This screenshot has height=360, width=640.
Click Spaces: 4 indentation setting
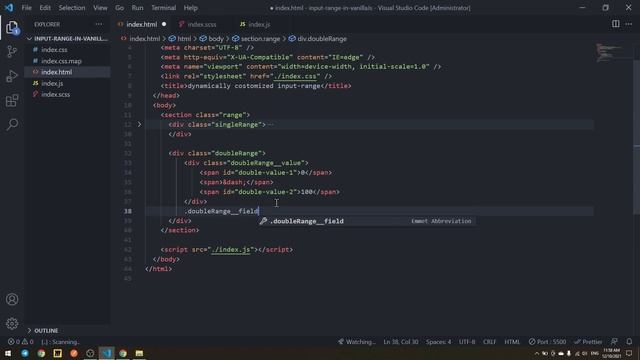(x=438, y=342)
